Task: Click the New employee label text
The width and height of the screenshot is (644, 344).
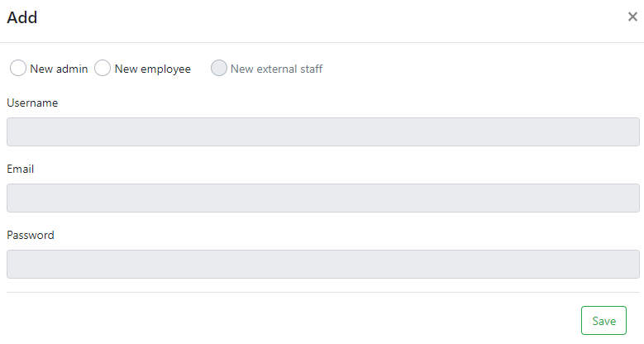Action: [x=153, y=69]
